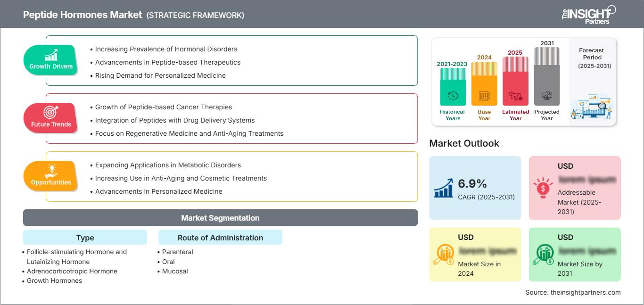Image resolution: width=644 pixels, height=305 pixels.
Task: Click the magnifier icon for Market Size 2031
Action: pos(543,253)
